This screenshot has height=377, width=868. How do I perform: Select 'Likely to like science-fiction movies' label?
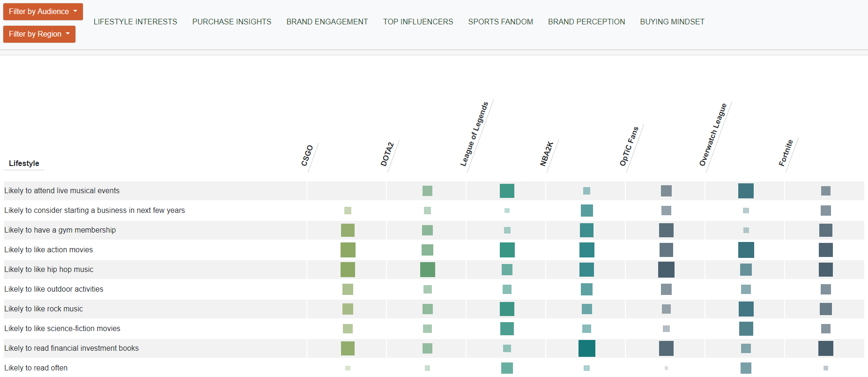[x=62, y=328]
